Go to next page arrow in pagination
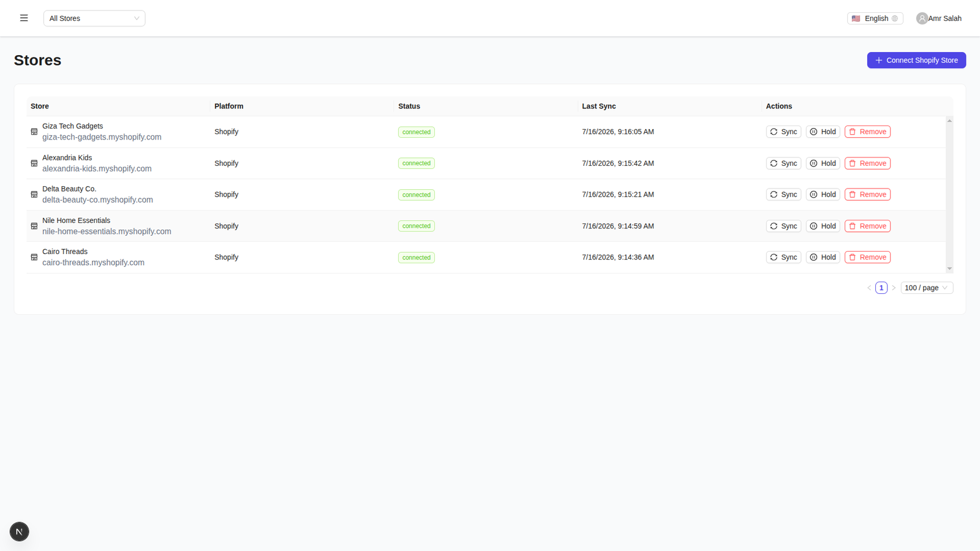980x551 pixels. point(894,288)
